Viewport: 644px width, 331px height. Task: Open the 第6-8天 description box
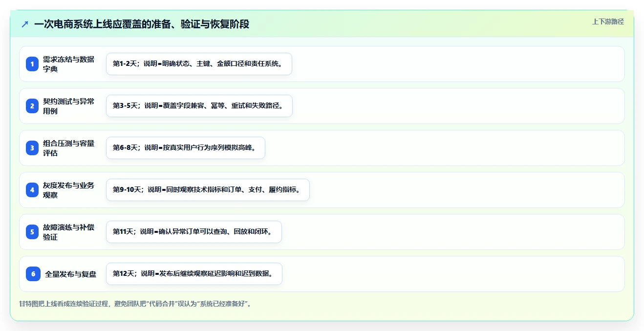186,148
